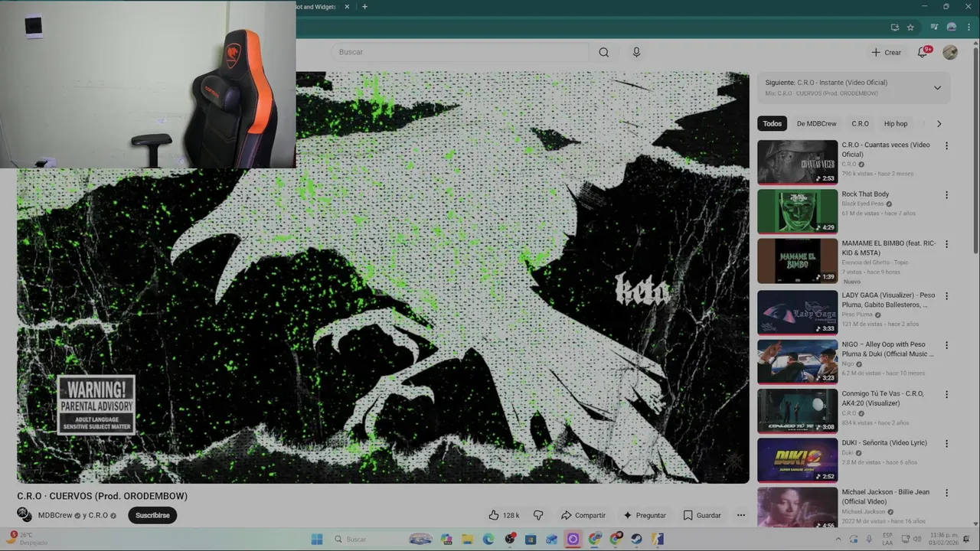This screenshot has height=551, width=980.
Task: Show hidden system tray icons chevron
Action: point(838,539)
